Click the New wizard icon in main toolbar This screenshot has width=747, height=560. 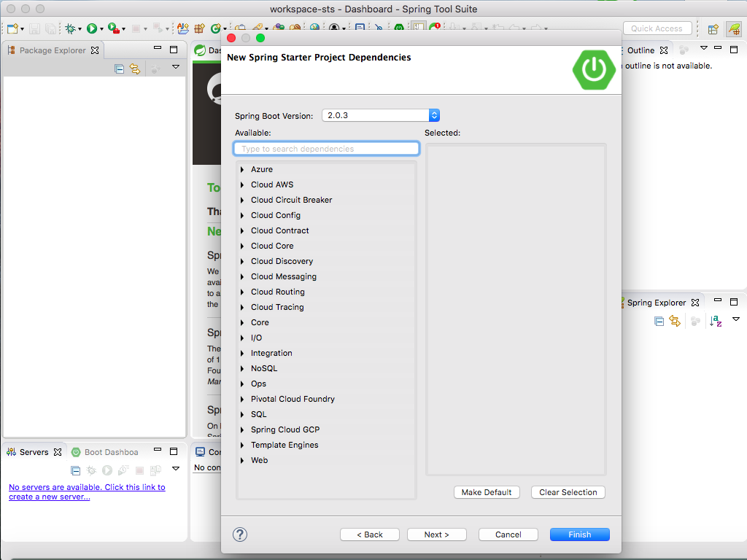click(13, 28)
